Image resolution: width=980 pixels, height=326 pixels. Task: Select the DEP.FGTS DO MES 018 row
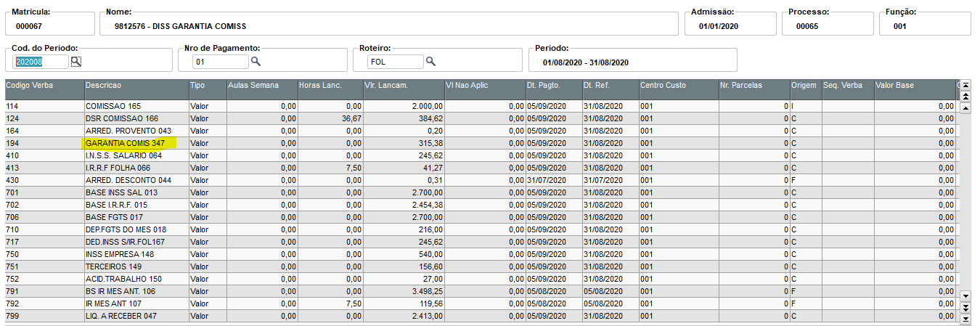click(x=481, y=229)
